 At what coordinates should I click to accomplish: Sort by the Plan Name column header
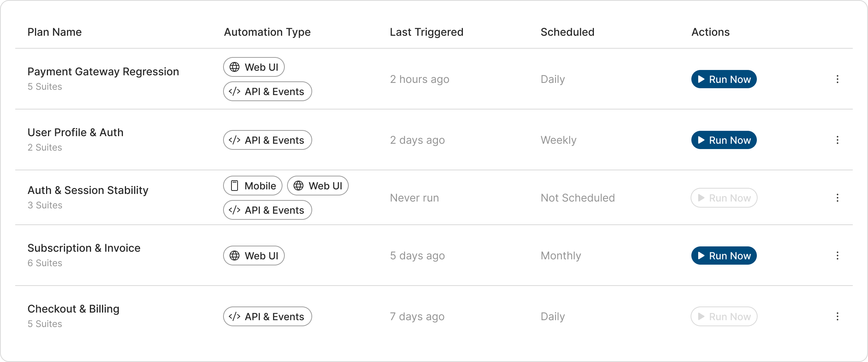click(54, 32)
